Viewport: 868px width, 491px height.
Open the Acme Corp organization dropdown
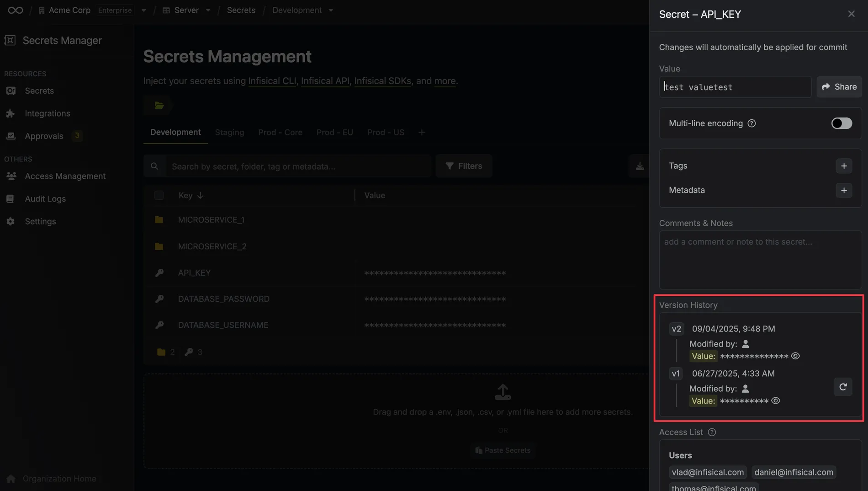(x=144, y=10)
